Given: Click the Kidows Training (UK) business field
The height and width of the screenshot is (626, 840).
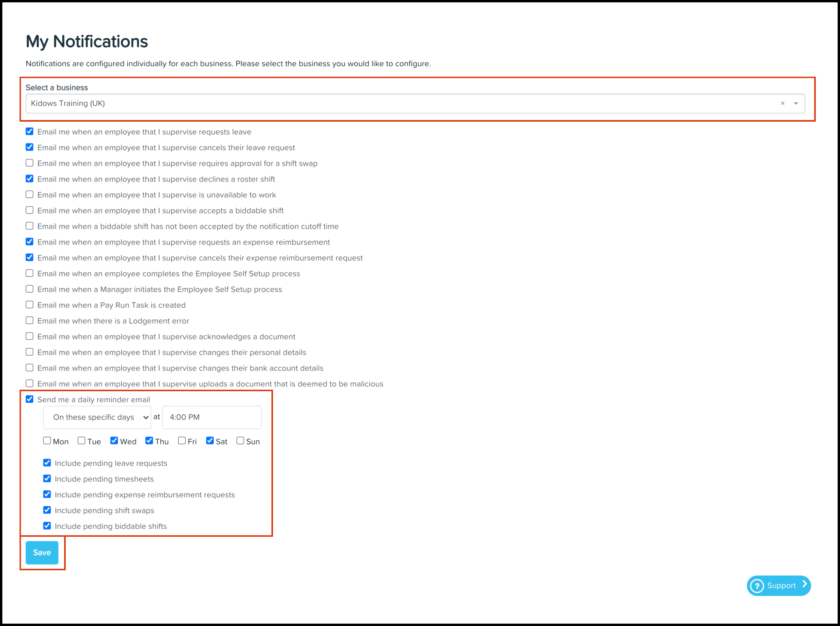Looking at the screenshot, I should 379,104.
